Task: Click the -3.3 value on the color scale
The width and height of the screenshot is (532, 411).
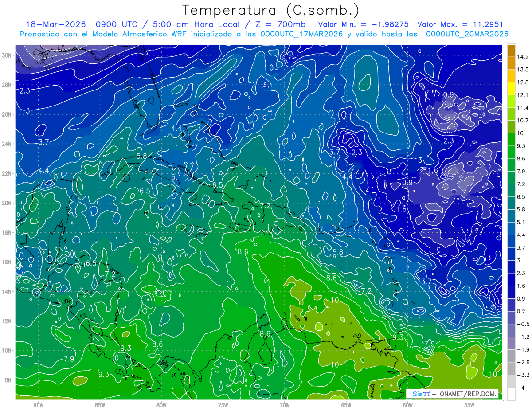Action: 524,375
